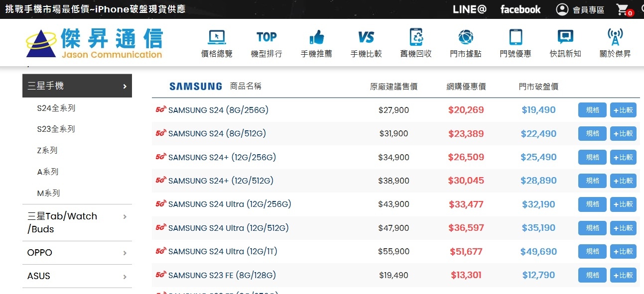Open the 會員專區 member area
644x294 pixels.
pos(580,9)
